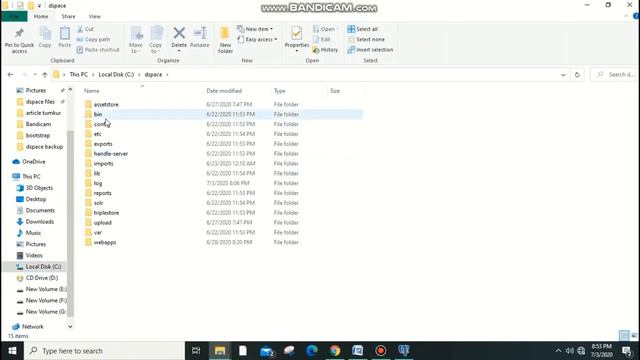
Task: Go up one folder level
Action: (x=44, y=75)
